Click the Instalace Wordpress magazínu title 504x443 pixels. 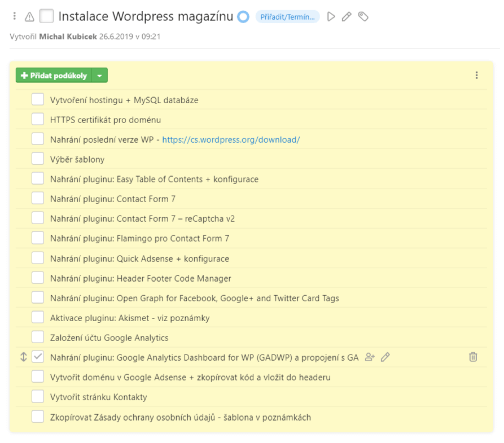[x=146, y=17]
